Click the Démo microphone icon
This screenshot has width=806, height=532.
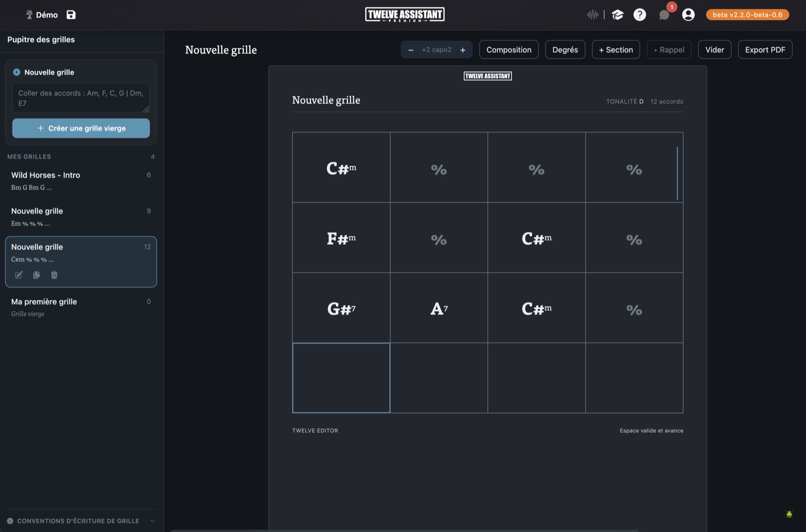pos(29,15)
